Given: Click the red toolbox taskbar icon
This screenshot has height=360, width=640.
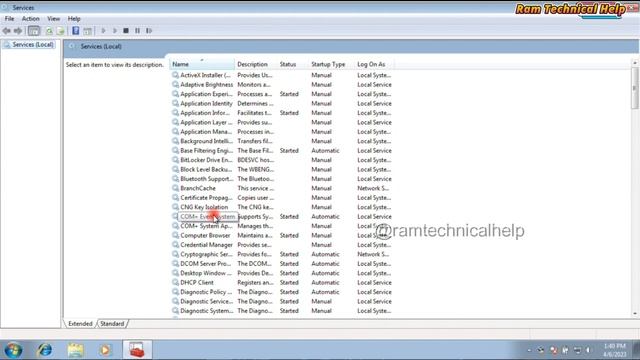Looking at the screenshot, I should (137, 350).
